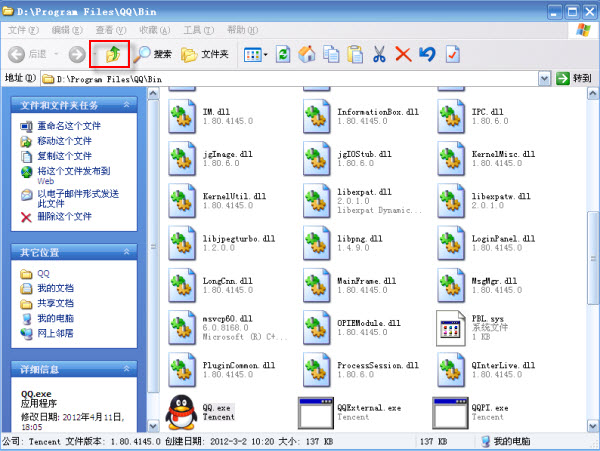This screenshot has height=451, width=600.
Task: Open My Network Places (网上邻居) link
Action: pyautogui.click(x=55, y=333)
